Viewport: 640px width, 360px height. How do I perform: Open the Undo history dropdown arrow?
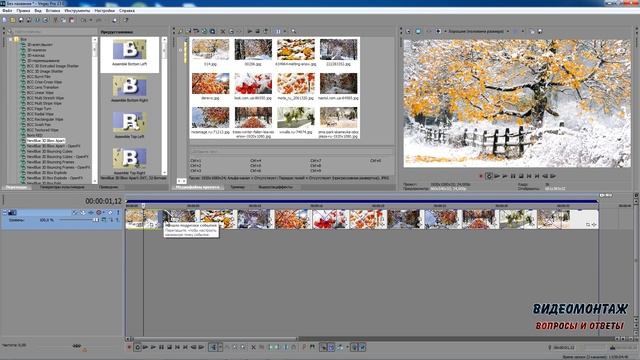pos(91,20)
